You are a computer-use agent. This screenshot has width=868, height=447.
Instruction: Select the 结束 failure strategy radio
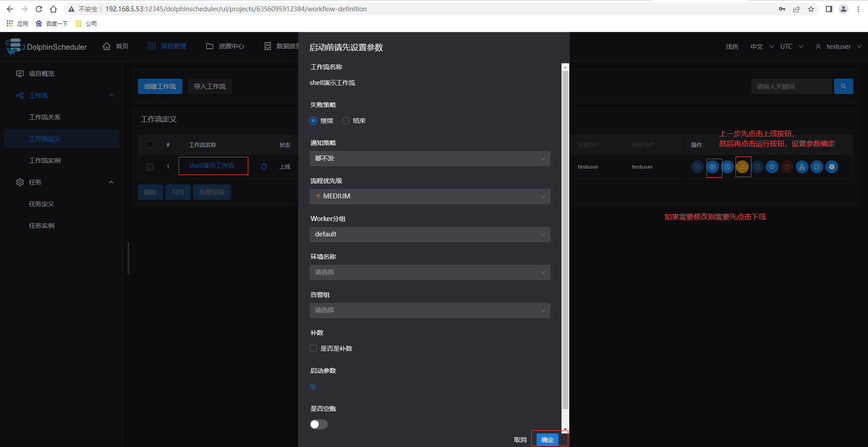(346, 121)
